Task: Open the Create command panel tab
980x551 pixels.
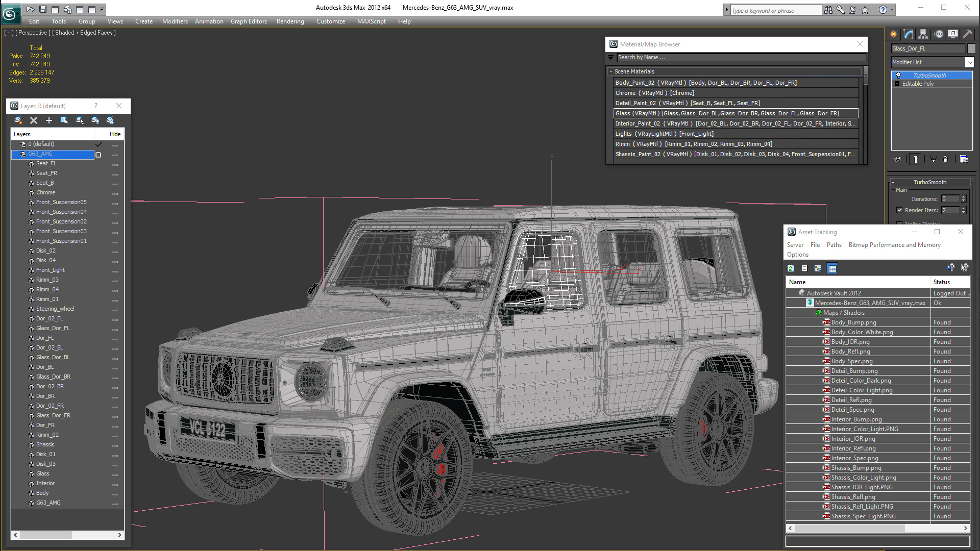Action: pyautogui.click(x=894, y=34)
